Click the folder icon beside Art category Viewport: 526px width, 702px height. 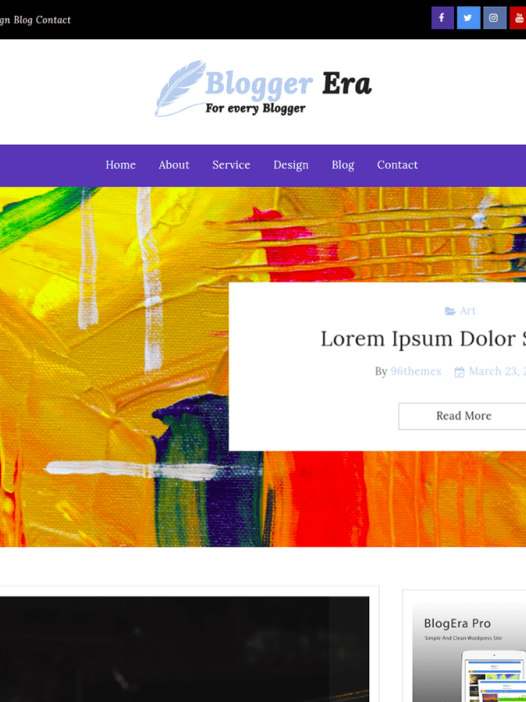[x=450, y=311]
